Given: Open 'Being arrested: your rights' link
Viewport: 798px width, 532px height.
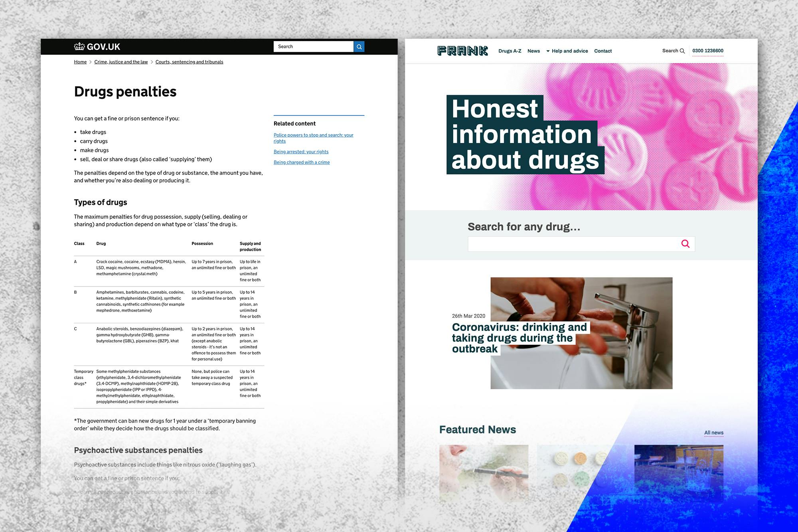Looking at the screenshot, I should tap(301, 152).
